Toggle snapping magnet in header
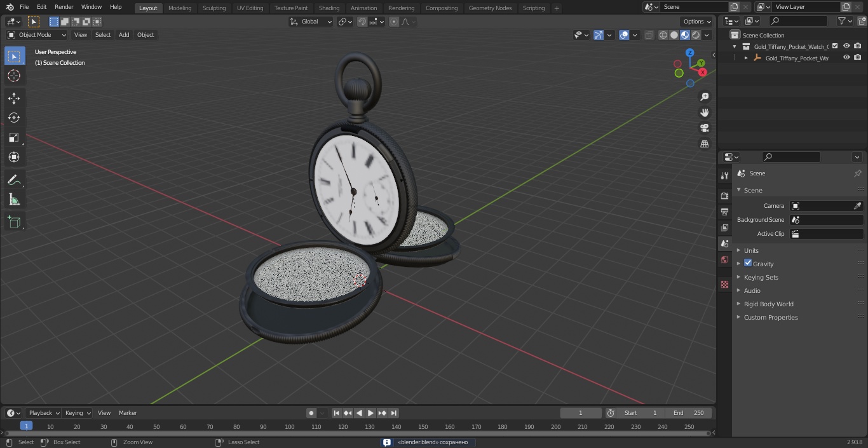Image resolution: width=868 pixels, height=448 pixels. [362, 22]
